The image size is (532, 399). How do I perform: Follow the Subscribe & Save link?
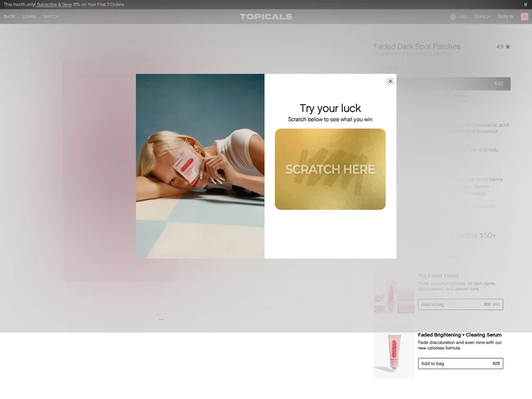[x=54, y=4]
